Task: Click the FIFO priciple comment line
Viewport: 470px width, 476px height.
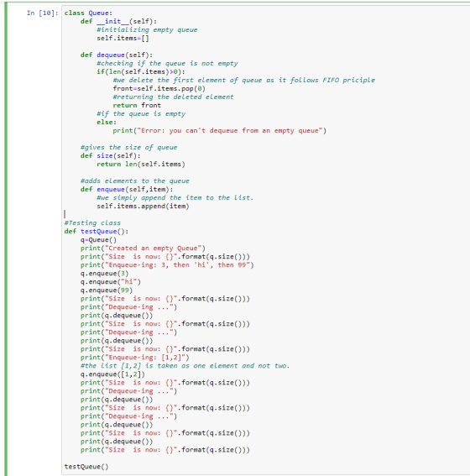Action: [244, 80]
